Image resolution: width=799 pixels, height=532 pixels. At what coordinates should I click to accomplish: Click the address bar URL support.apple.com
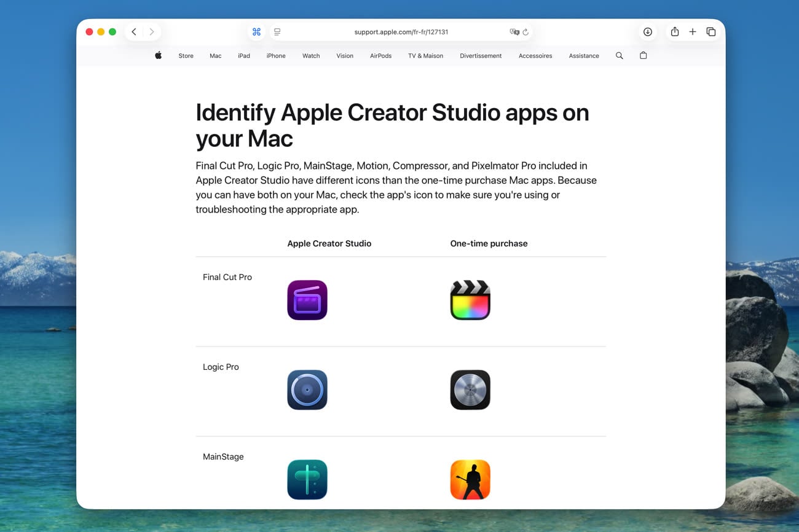pyautogui.click(x=401, y=32)
